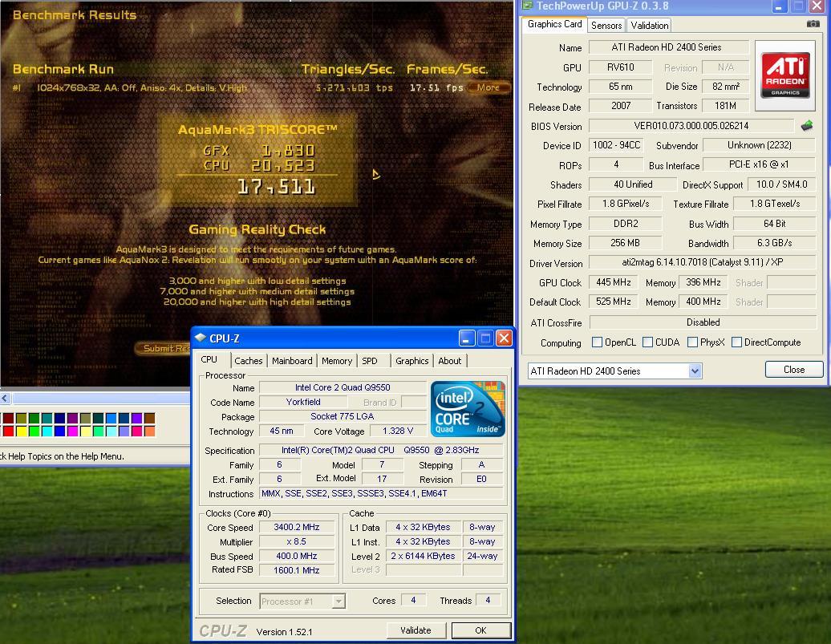This screenshot has height=644, width=831.
Task: Minimize the GPU-Z window
Action: click(x=779, y=6)
